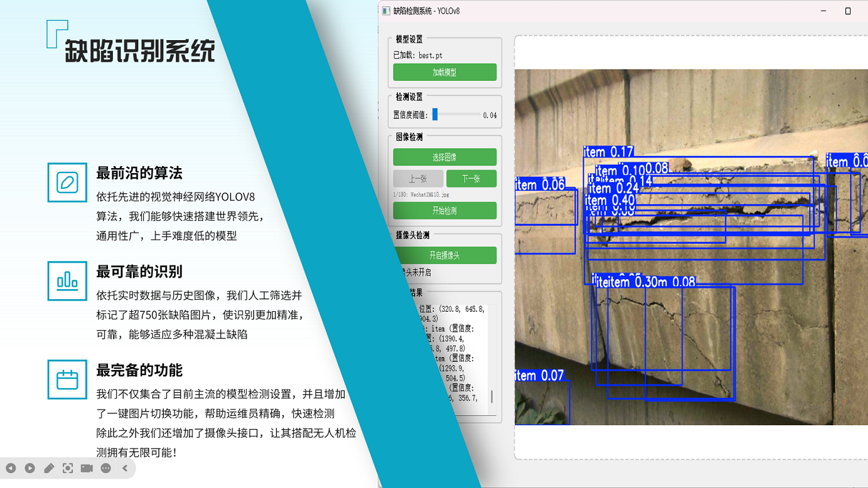Click the 置信度阈值 slider handle
The width and height of the screenshot is (868, 488).
coord(435,115)
